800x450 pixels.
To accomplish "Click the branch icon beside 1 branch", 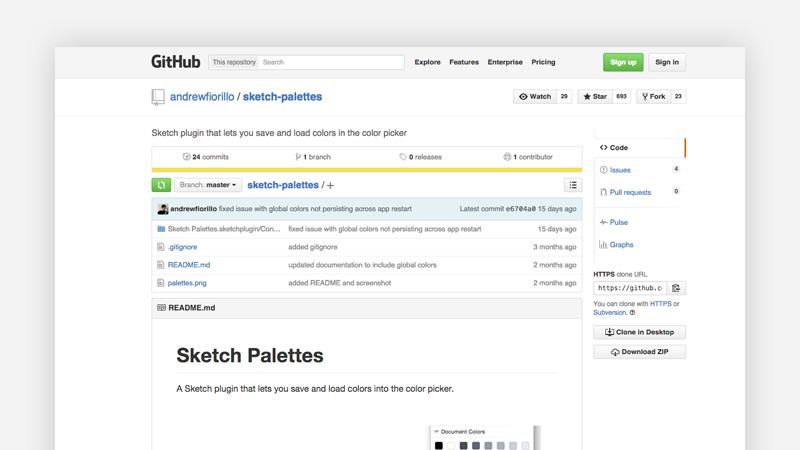I will 298,157.
